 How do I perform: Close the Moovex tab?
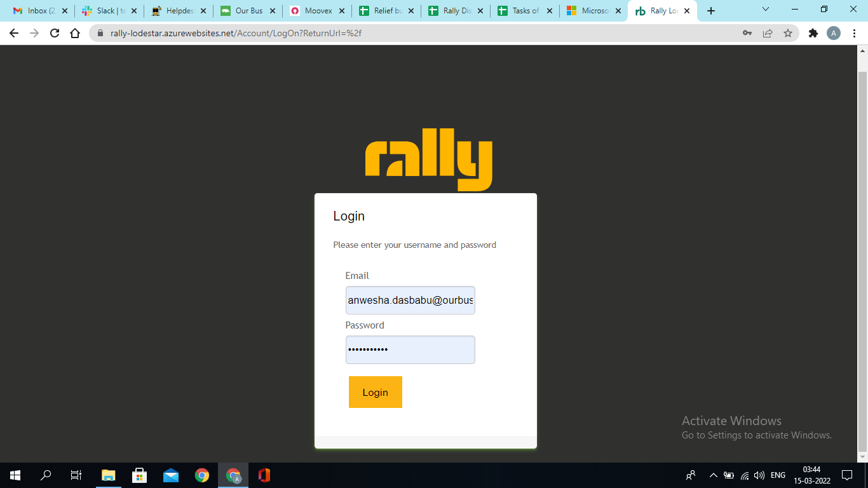342,11
